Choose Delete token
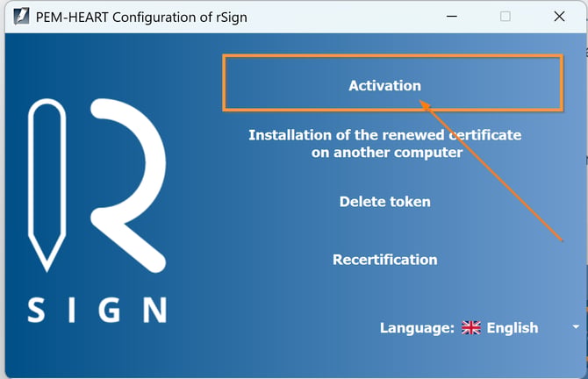 [385, 202]
